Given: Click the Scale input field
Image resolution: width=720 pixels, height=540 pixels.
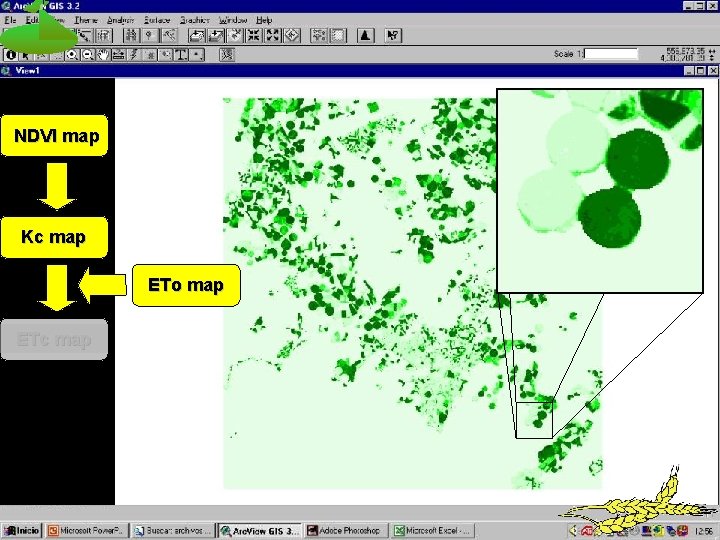Looking at the screenshot, I should click(611, 54).
